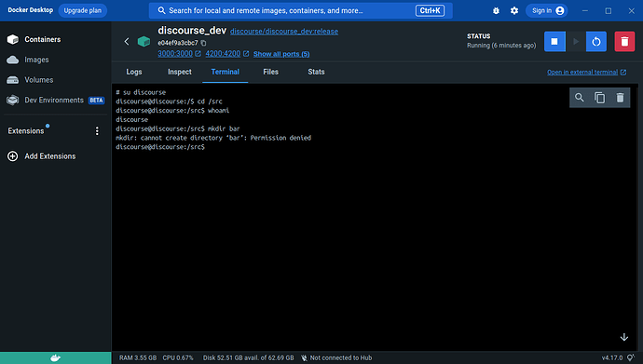
Task: Click the Disk 52.51 GB avail. status entry
Action: click(249, 357)
